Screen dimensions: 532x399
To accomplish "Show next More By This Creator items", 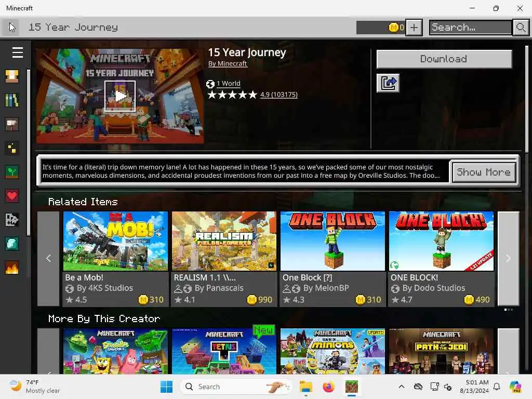I will click(508, 352).
